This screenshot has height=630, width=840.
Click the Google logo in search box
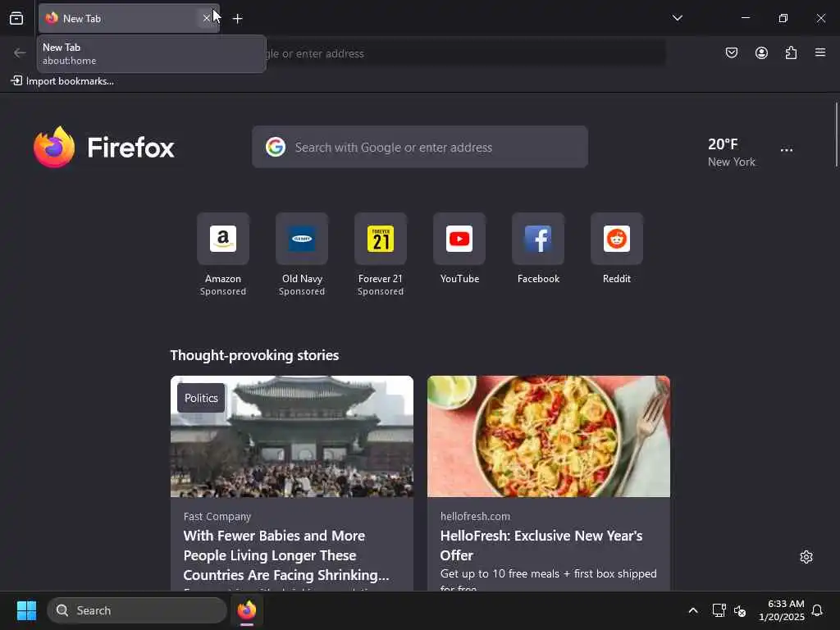(276, 147)
